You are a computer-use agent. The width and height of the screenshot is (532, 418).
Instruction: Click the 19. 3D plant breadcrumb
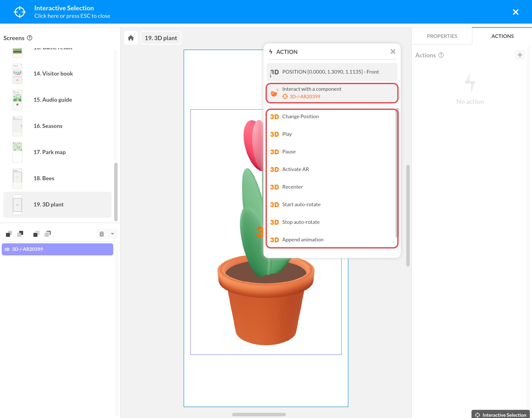pyautogui.click(x=161, y=38)
